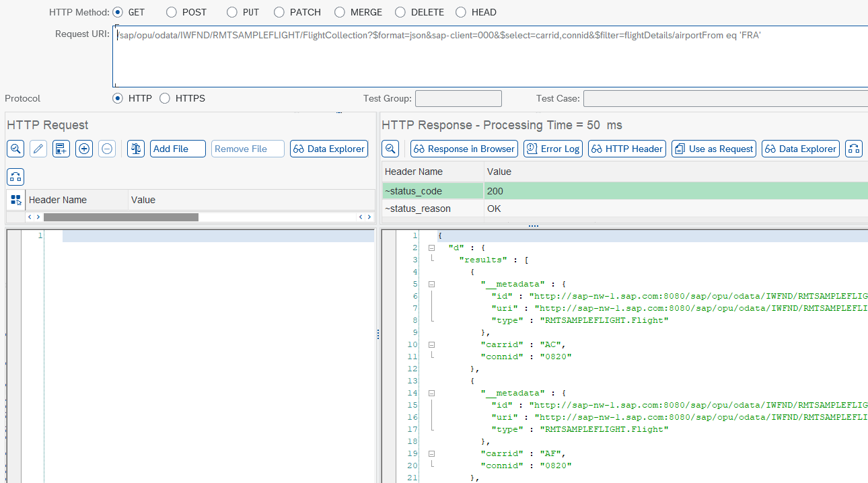
Task: Click the toggle layout icon in response toolbar
Action: tap(854, 149)
